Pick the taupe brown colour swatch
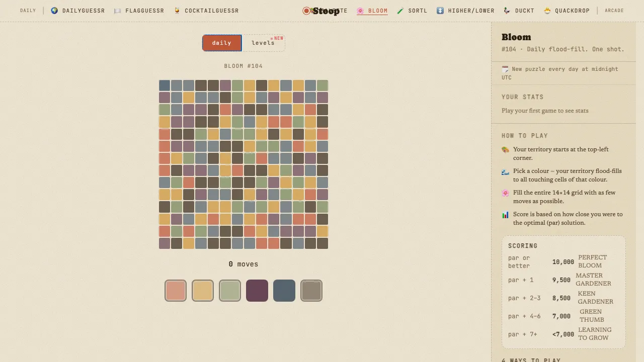This screenshot has height=362, width=644. coord(311,291)
